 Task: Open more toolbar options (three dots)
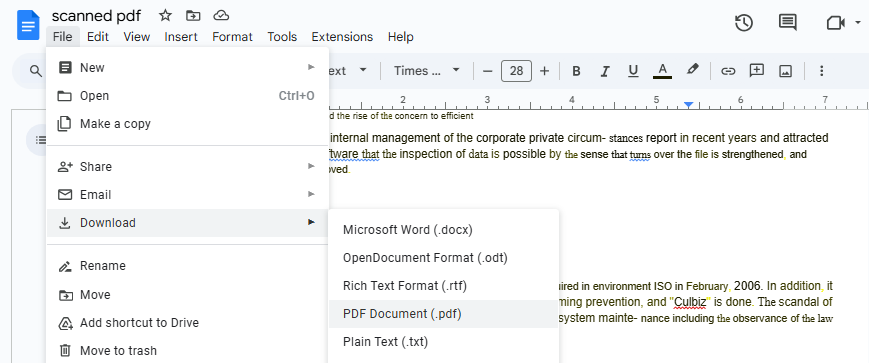822,71
